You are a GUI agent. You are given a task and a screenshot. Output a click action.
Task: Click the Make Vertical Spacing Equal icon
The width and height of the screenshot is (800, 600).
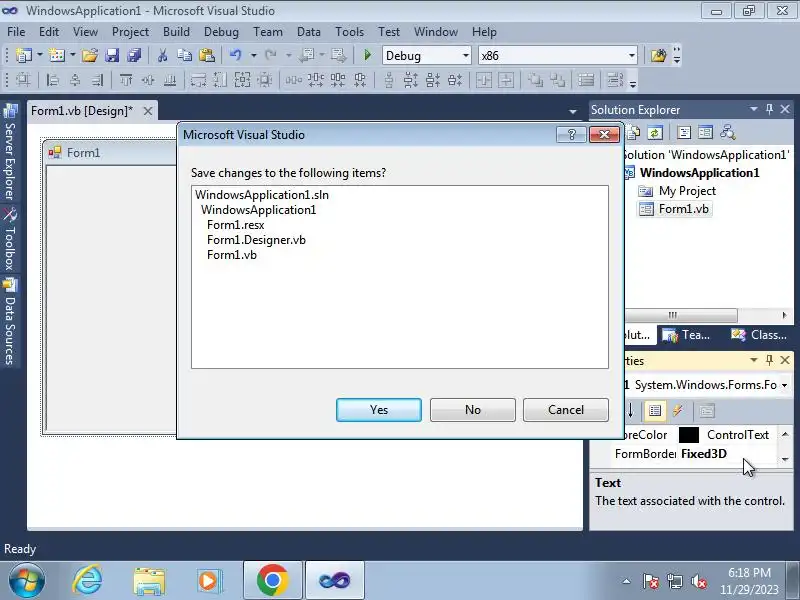pos(389,80)
